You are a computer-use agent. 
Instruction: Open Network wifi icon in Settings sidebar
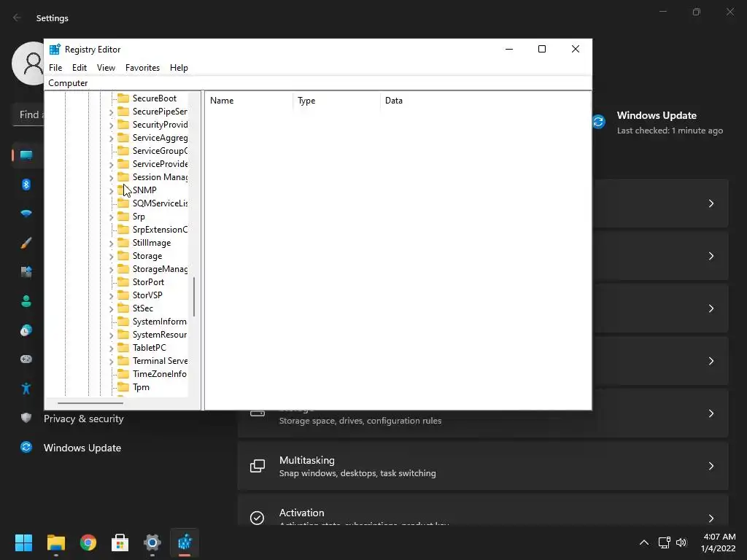(26, 214)
